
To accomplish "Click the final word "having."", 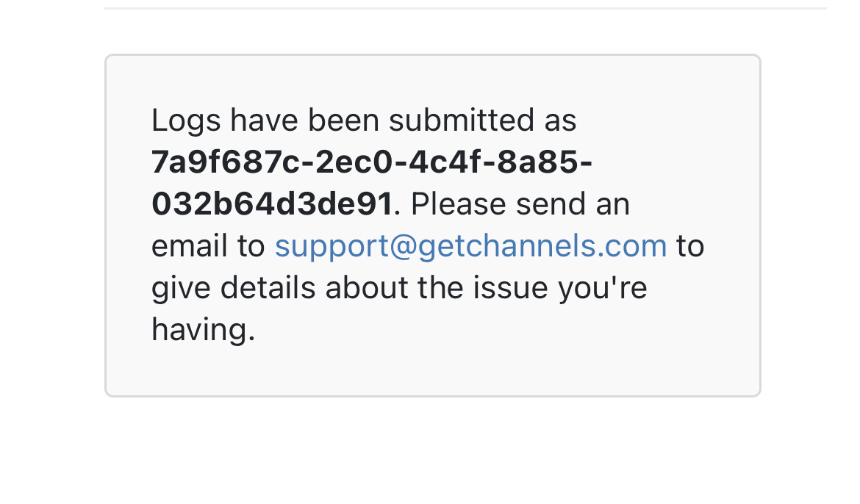I will click(x=203, y=330).
